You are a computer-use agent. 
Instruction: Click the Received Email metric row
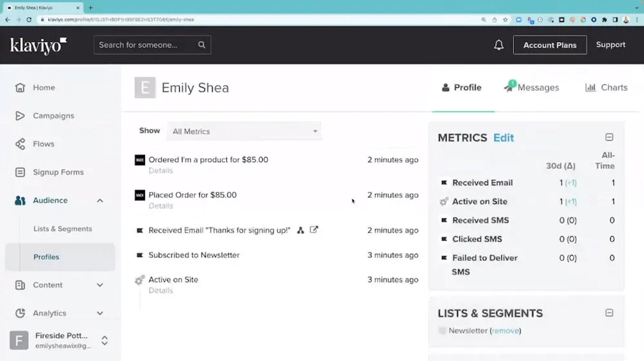[x=527, y=183]
